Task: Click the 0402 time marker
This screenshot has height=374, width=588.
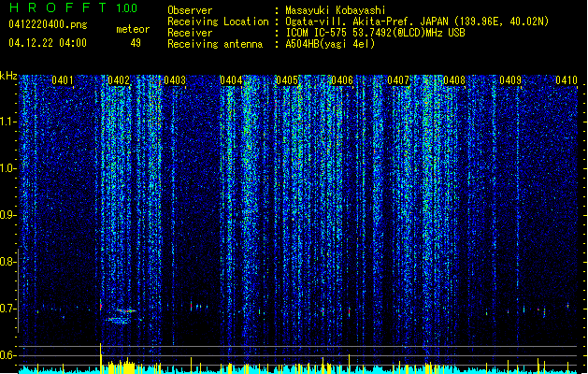Action: click(x=119, y=80)
